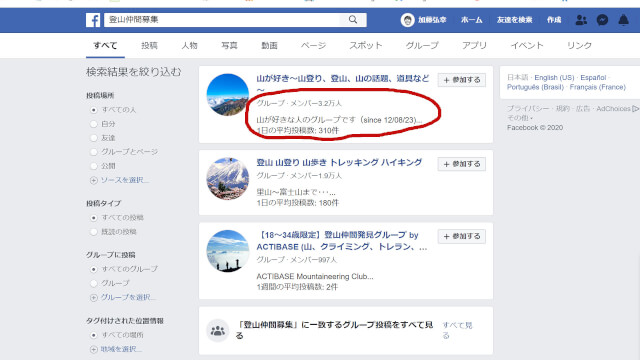Viewport: 640px width, 360px height.
Task: Open the 山が好き group mountain thumbnail
Action: pyautogui.click(x=227, y=95)
